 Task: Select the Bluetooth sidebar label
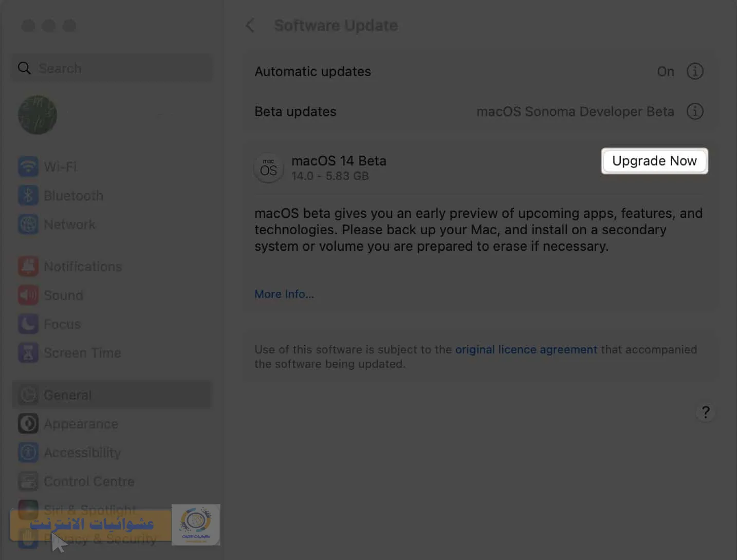[73, 195]
